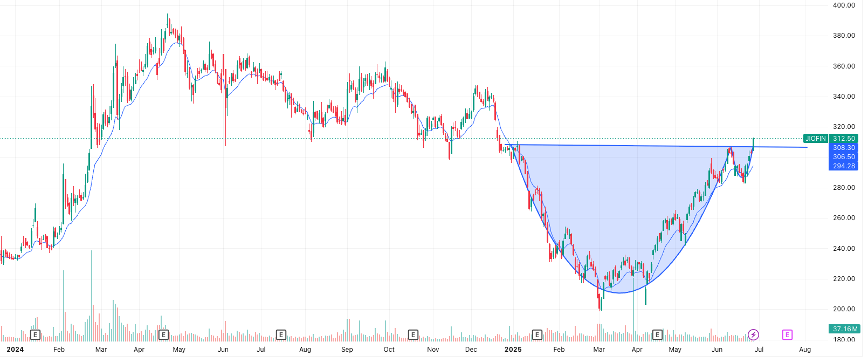Click the 360.00 price axis label
This screenshot has width=868, height=362.
844,66
